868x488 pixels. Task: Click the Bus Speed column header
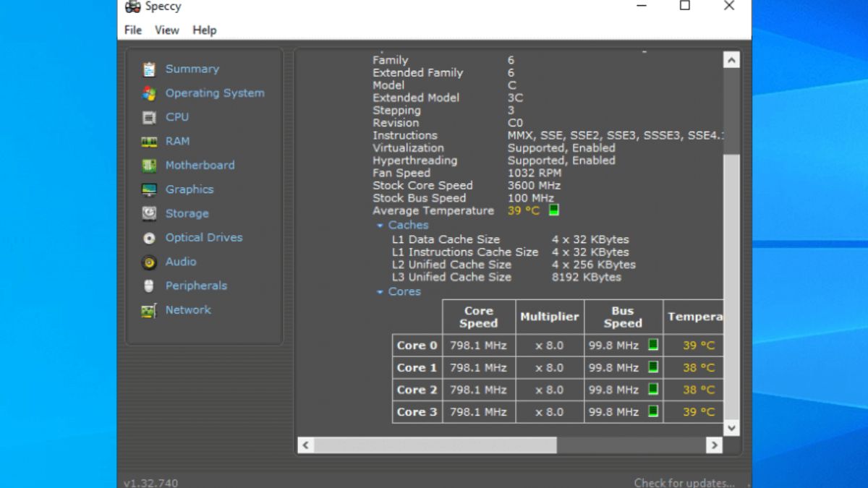623,317
